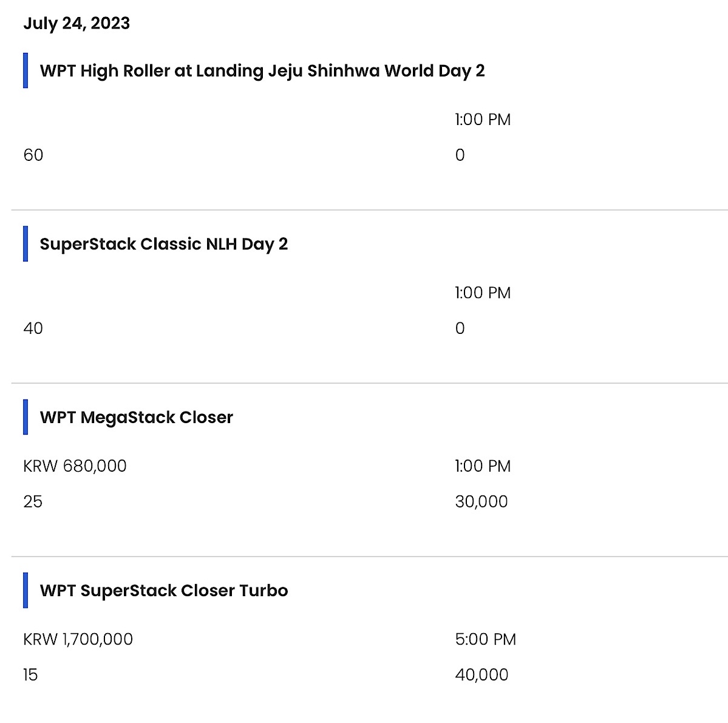The image size is (728, 723).
Task: Open SuperStack Classic NLH Day 2 event
Action: [x=164, y=244]
